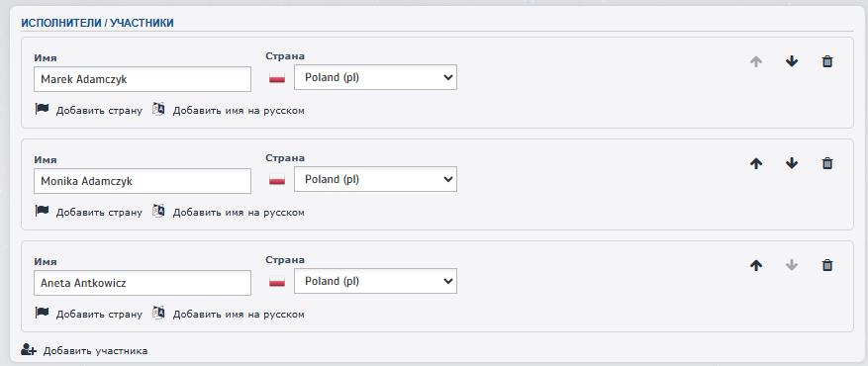The width and height of the screenshot is (868, 366).
Task: Click 'Добавить имя на русском' under Marek Adamczyk
Action: coord(239,111)
